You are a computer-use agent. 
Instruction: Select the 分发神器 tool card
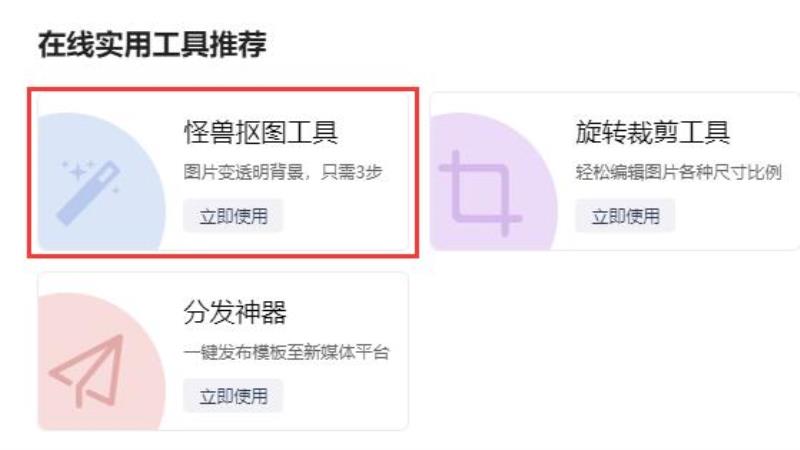pyautogui.click(x=223, y=351)
